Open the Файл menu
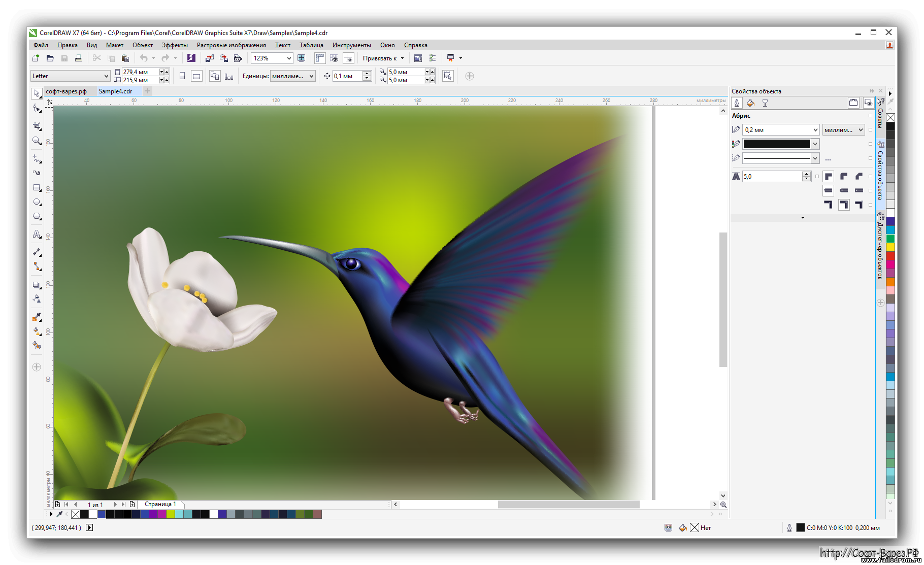Screen dimensions: 924x565 point(41,45)
